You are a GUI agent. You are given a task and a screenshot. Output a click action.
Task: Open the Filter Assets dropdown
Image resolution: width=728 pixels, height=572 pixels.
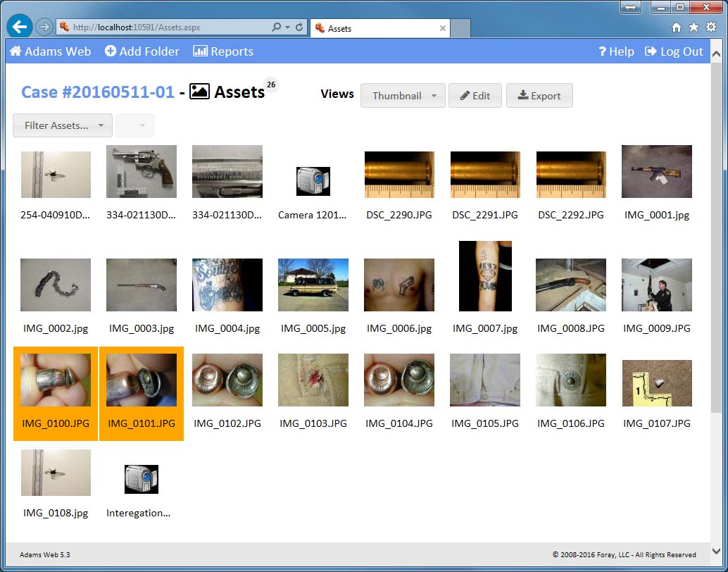[x=63, y=125]
